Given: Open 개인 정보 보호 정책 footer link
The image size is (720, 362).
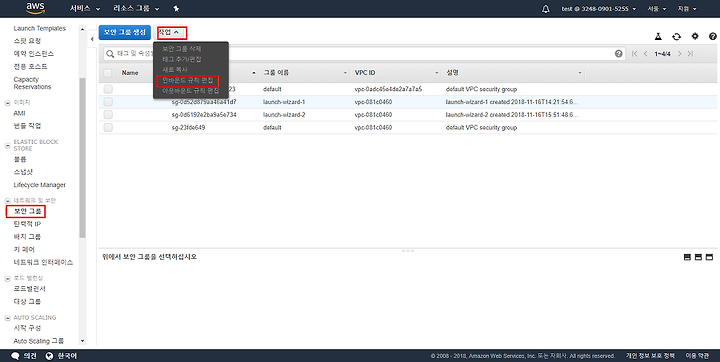Looking at the screenshot, I should point(650,356).
